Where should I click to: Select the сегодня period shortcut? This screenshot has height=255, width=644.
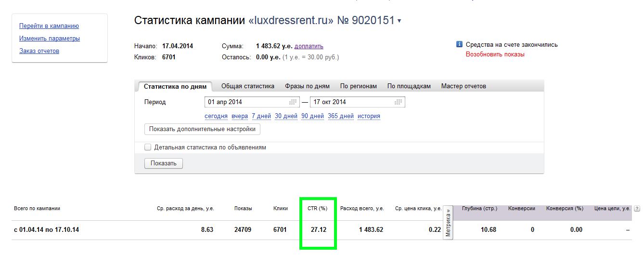(x=216, y=116)
